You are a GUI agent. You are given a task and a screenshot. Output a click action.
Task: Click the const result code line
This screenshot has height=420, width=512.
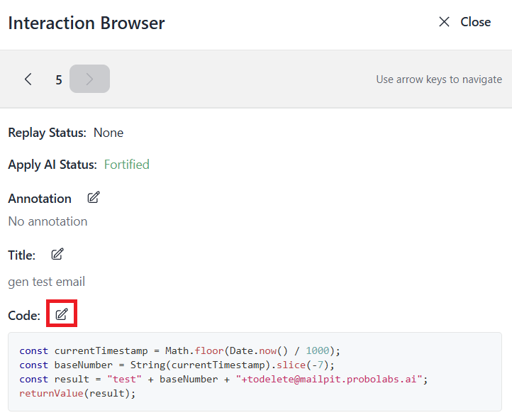click(x=223, y=379)
